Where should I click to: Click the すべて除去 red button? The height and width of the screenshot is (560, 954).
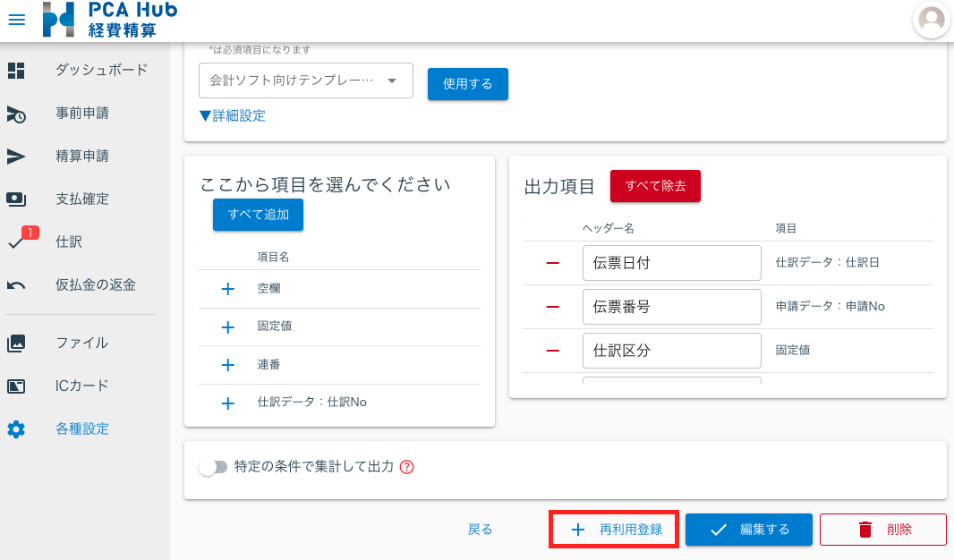(x=655, y=186)
